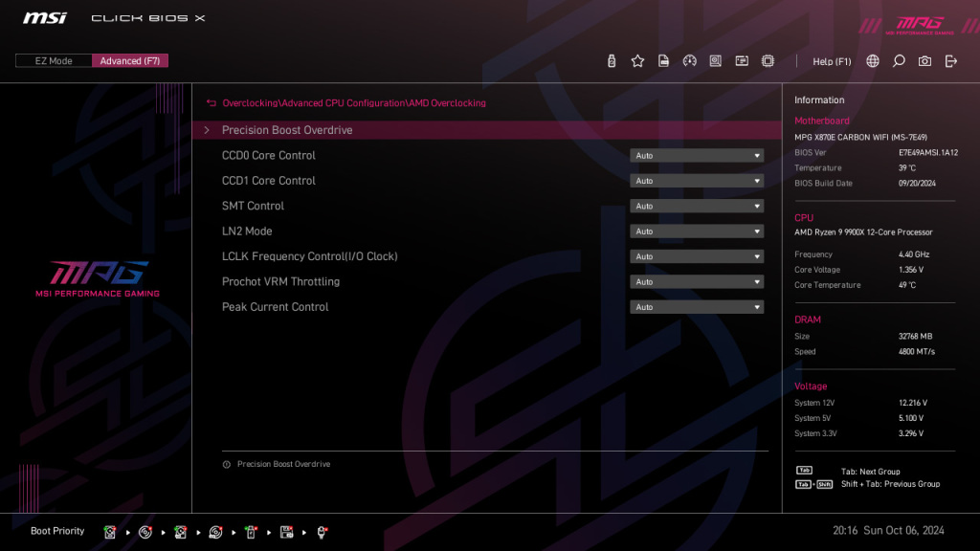This screenshot has height=551, width=980.
Task: Select the Advanced (F7) tab
Action: [x=130, y=60]
